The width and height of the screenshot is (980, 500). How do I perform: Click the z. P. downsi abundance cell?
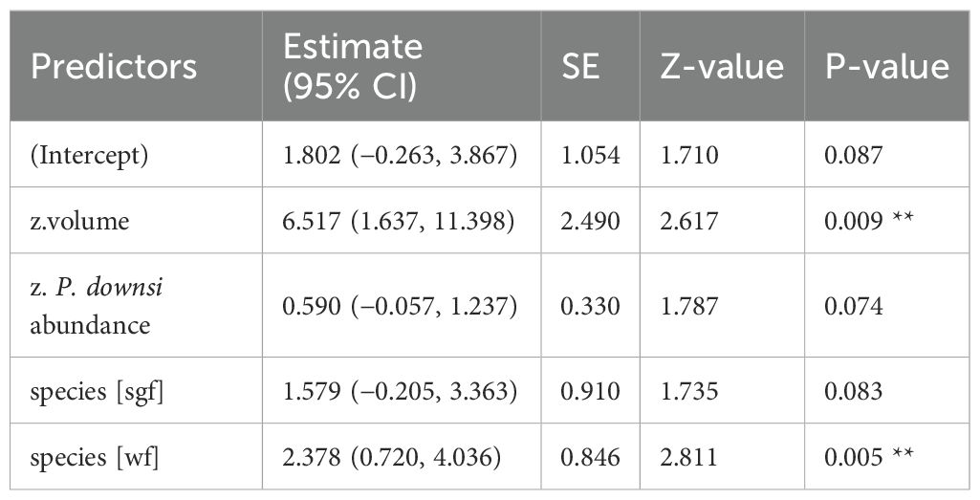pyautogui.click(x=96, y=305)
